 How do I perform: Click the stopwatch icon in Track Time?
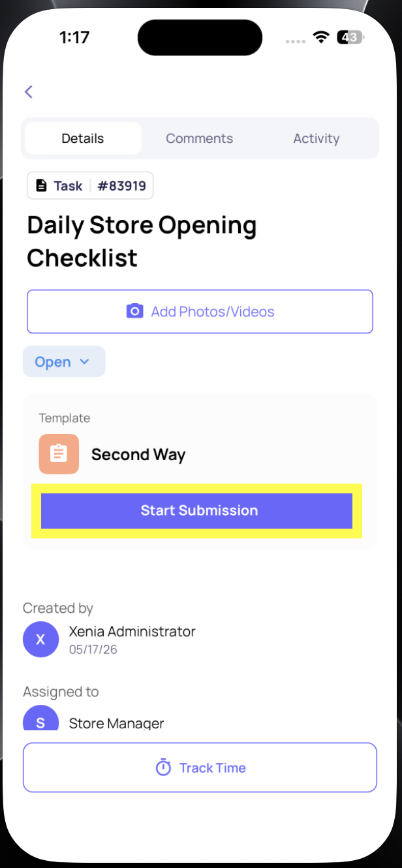[163, 767]
